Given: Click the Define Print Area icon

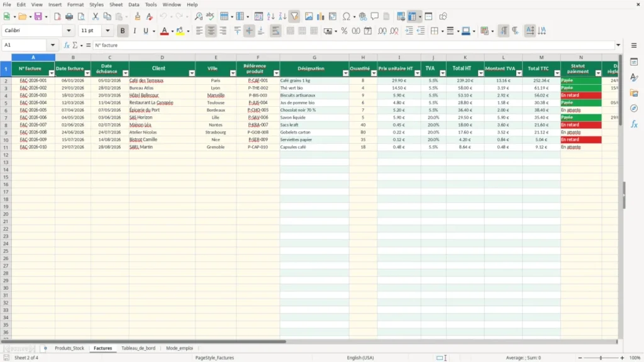Looking at the screenshot, I should [x=401, y=16].
